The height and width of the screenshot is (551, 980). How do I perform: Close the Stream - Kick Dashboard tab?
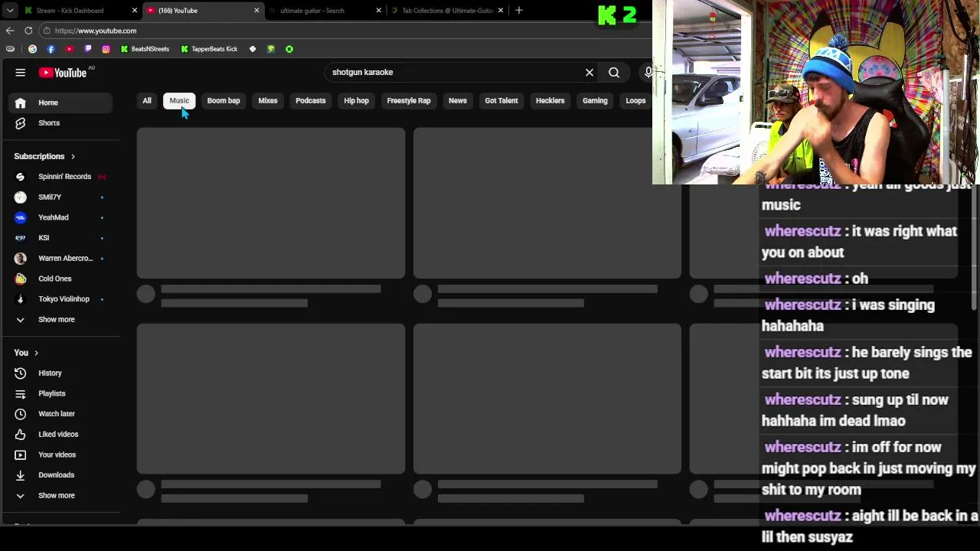(135, 11)
